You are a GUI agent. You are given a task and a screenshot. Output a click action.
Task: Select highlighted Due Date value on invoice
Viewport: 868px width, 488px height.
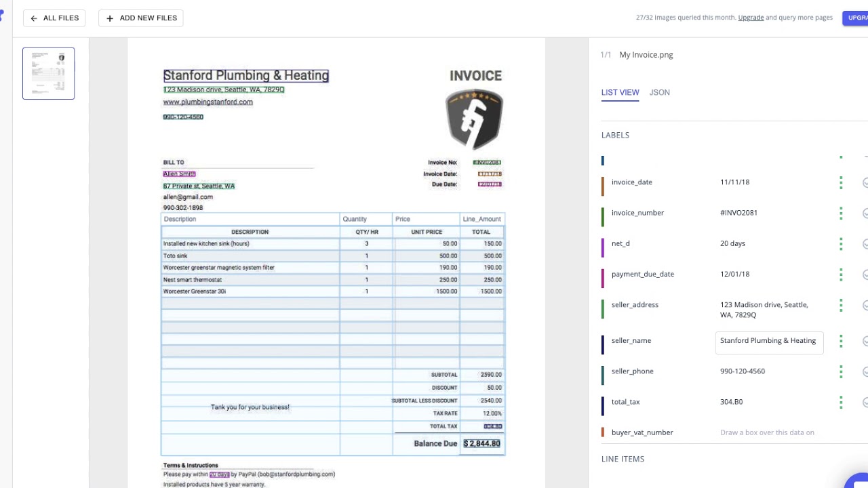coord(490,184)
